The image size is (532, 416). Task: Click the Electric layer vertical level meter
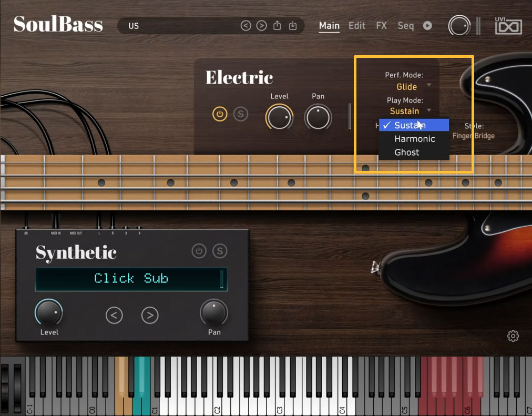coord(350,116)
